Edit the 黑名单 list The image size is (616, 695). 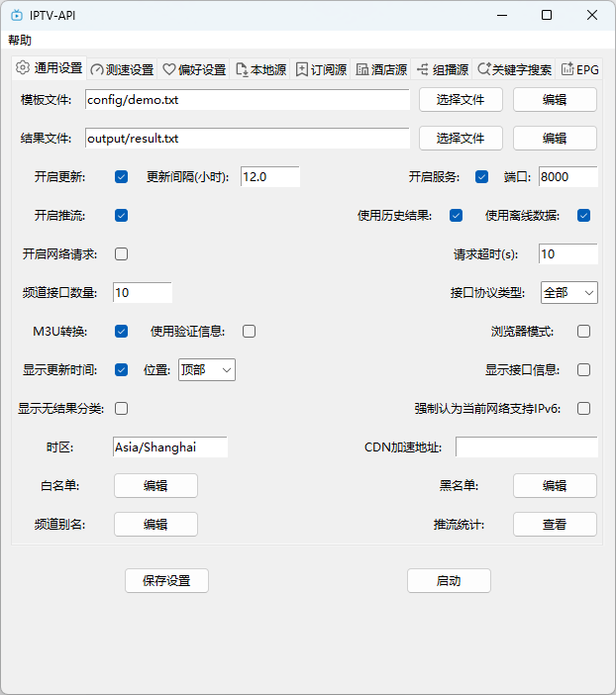[x=555, y=486]
